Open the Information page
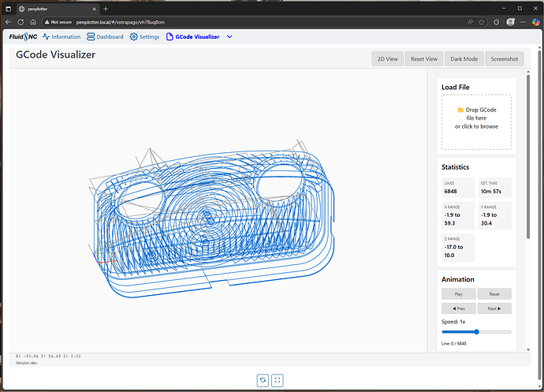Viewport: 544px width, 392px height. [61, 37]
